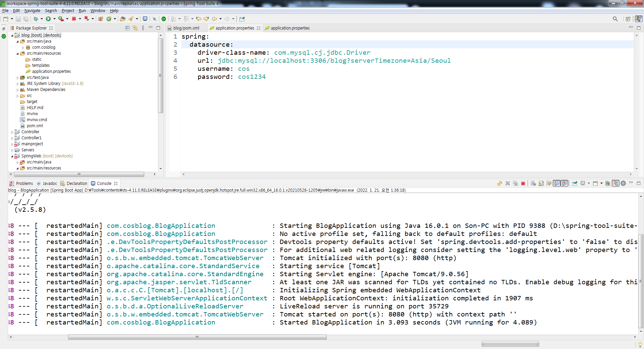Open the Boot Dashboard green power icon
This screenshot has width=644, height=349.
tap(164, 19)
